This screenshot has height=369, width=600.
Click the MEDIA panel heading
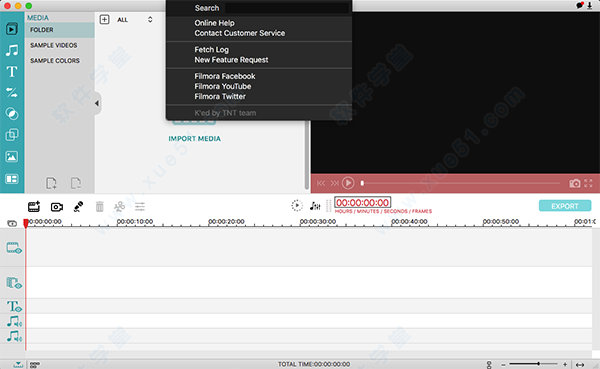(38, 18)
